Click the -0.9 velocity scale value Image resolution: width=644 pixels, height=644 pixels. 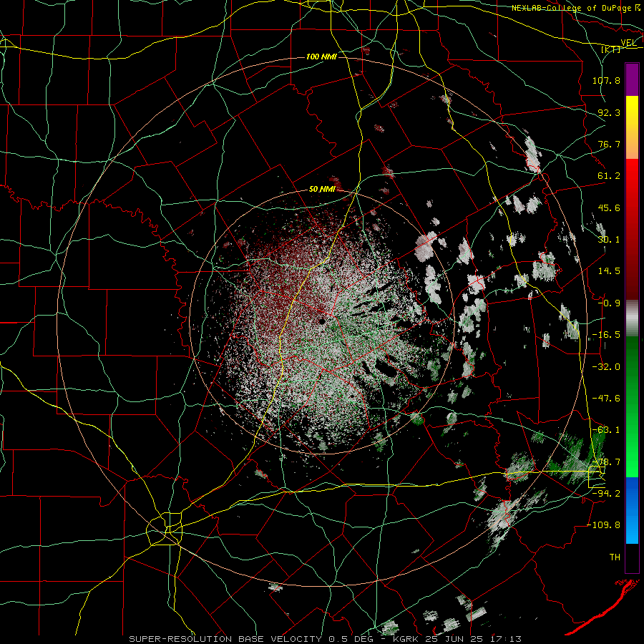pos(609,303)
